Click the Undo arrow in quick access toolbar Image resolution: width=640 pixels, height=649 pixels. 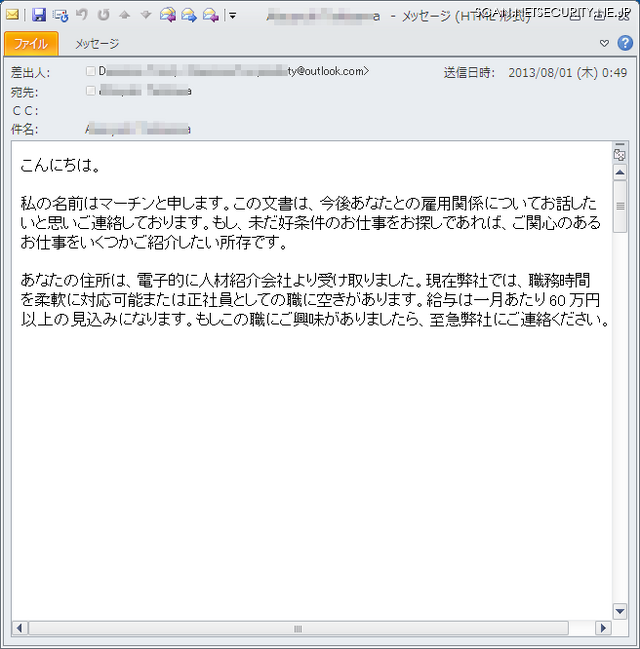[82, 15]
